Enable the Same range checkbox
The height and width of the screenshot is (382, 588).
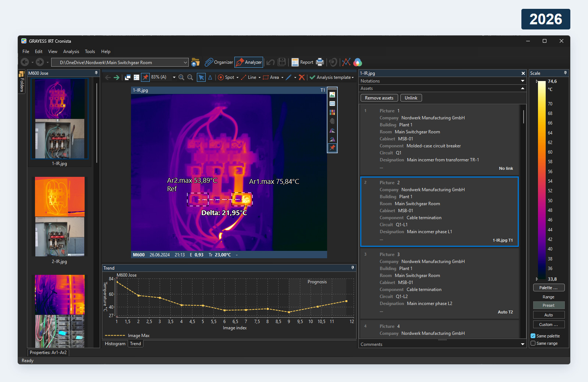click(x=533, y=343)
